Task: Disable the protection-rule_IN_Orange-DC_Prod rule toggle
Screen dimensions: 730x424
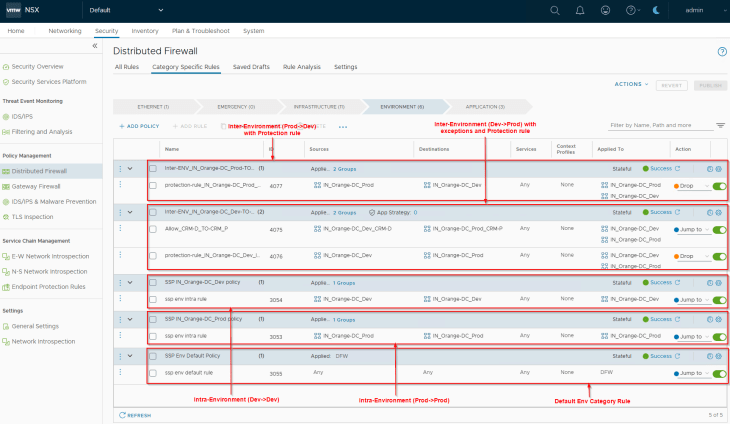Action: coord(718,186)
